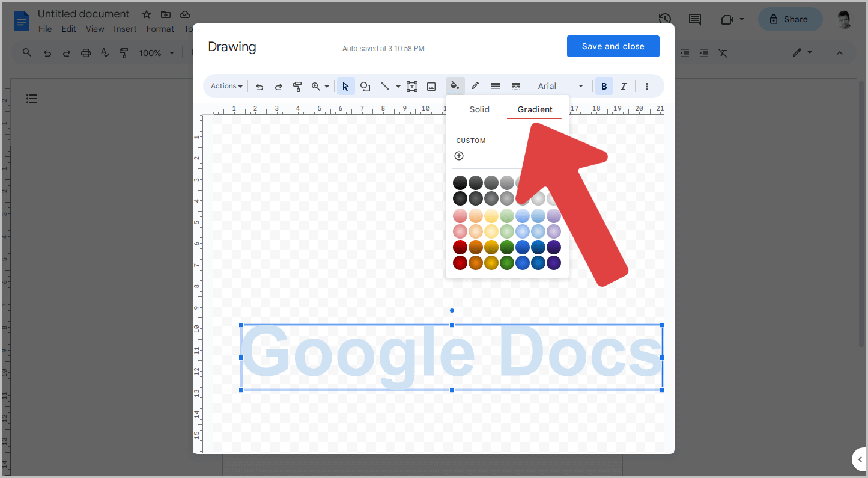This screenshot has height=478, width=868.
Task: Redo the drawing action
Action: (x=278, y=87)
